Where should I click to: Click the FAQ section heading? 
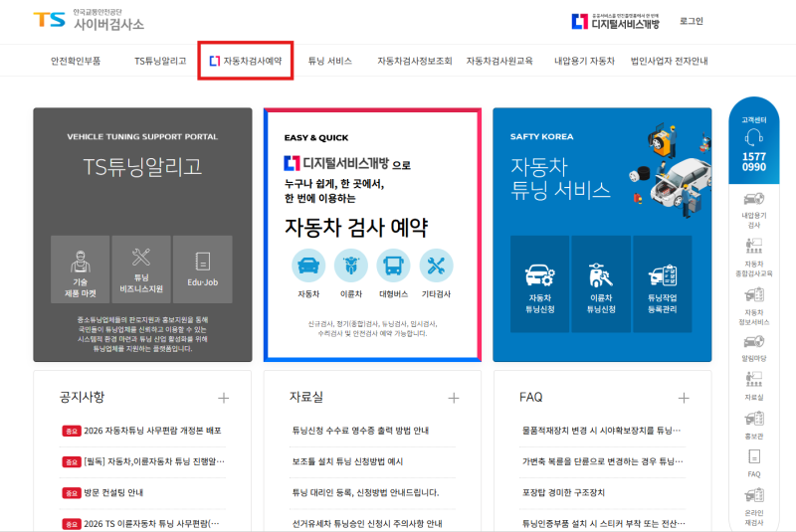point(531,397)
